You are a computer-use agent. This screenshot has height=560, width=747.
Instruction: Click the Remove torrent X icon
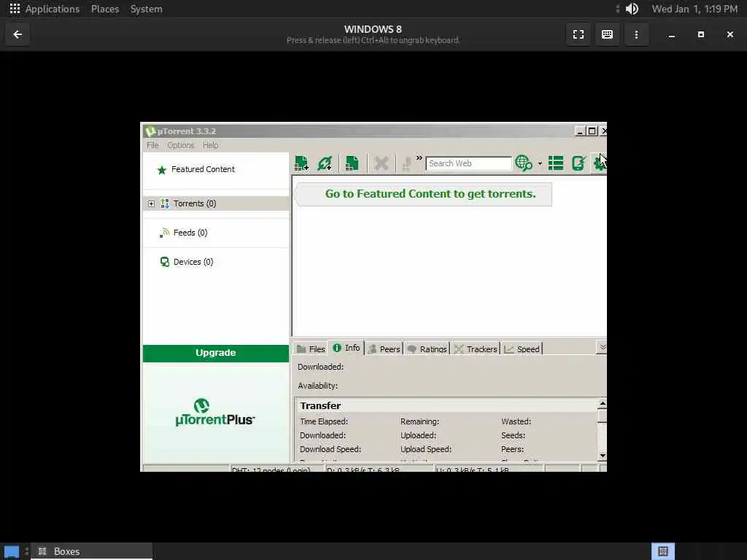381,163
